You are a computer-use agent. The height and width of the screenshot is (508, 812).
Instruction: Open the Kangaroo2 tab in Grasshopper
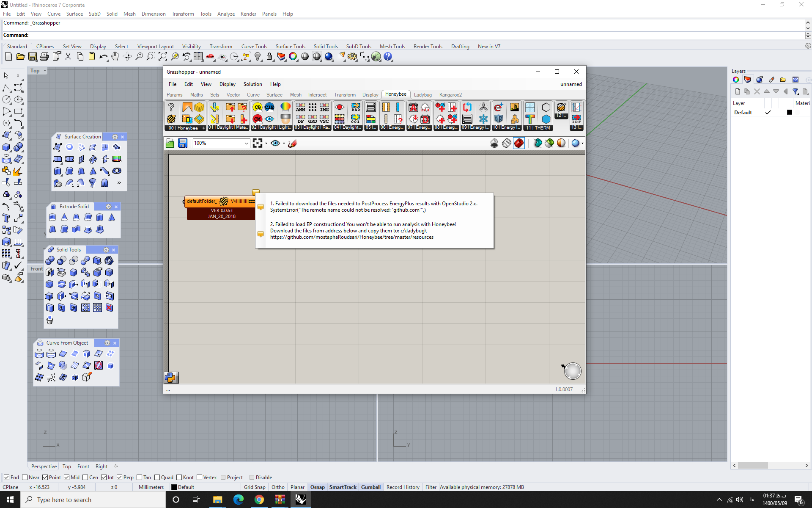click(450, 95)
